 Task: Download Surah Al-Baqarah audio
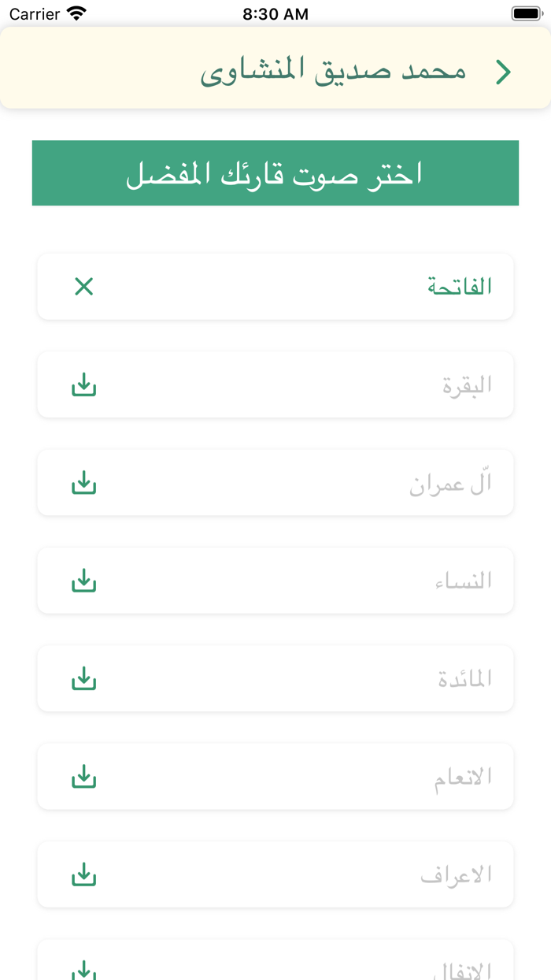tap(83, 385)
